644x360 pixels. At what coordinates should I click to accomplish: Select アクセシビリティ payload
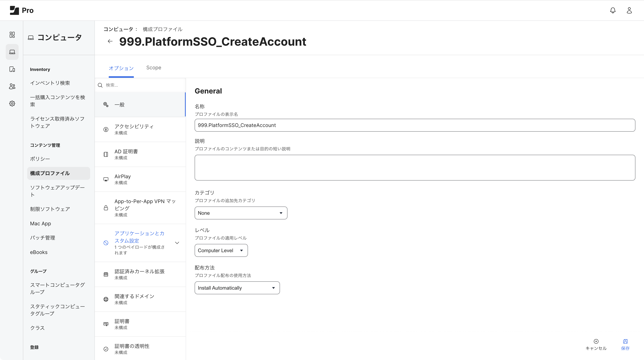pyautogui.click(x=140, y=129)
